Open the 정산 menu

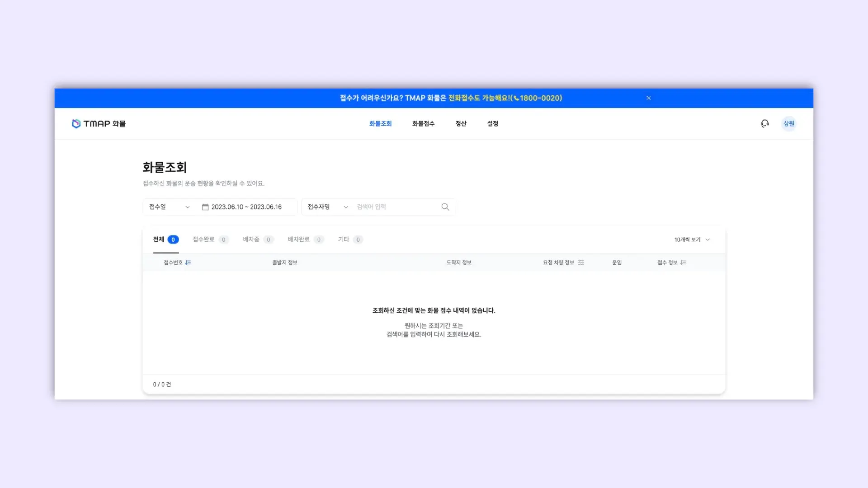(461, 124)
